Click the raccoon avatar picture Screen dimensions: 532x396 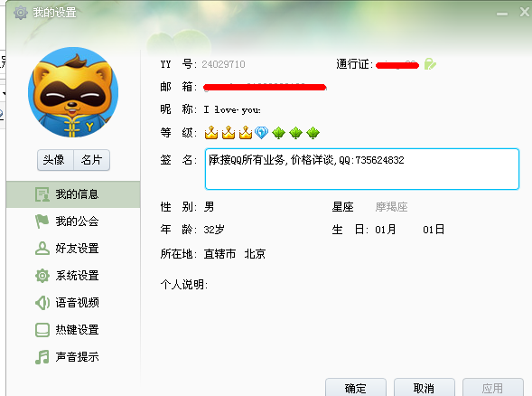(73, 92)
